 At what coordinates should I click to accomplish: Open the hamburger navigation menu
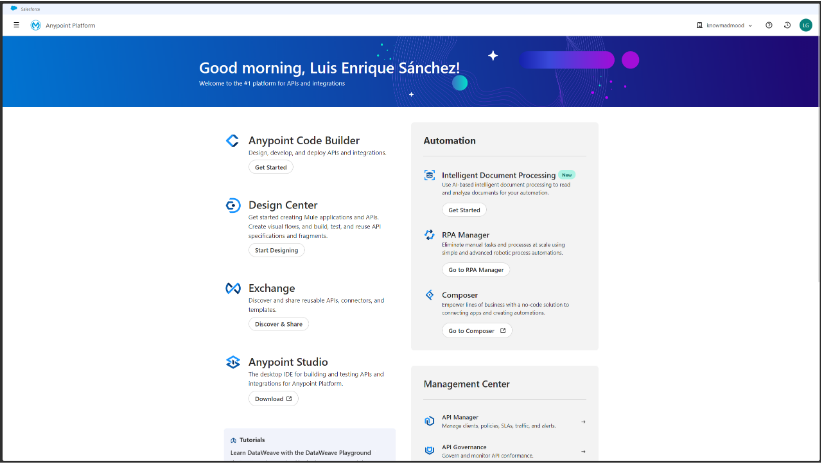tap(16, 25)
